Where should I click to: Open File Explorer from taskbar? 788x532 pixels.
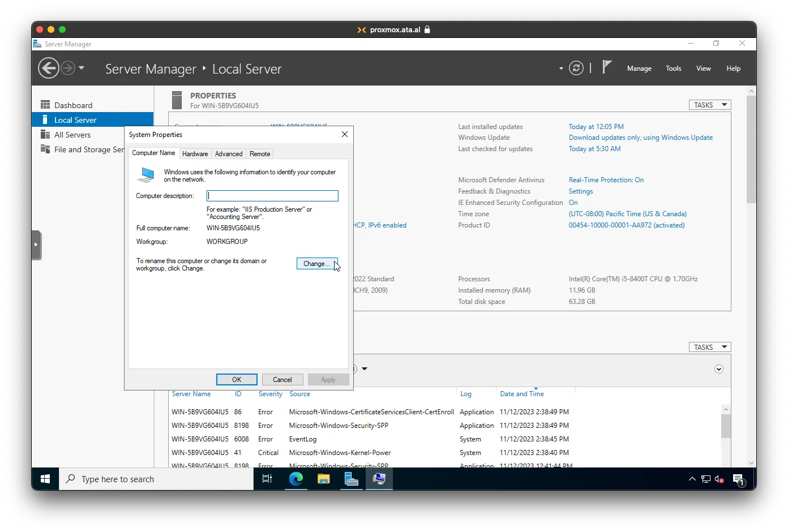pos(323,479)
